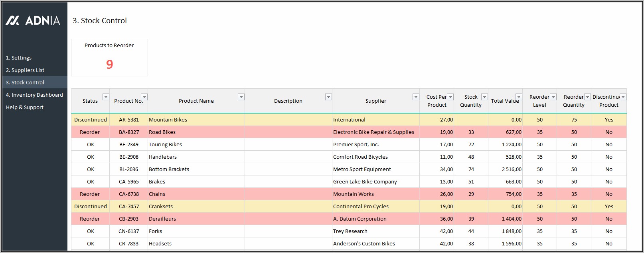Expand the Product Name filter arrow
The image size is (644, 253).
pyautogui.click(x=241, y=97)
